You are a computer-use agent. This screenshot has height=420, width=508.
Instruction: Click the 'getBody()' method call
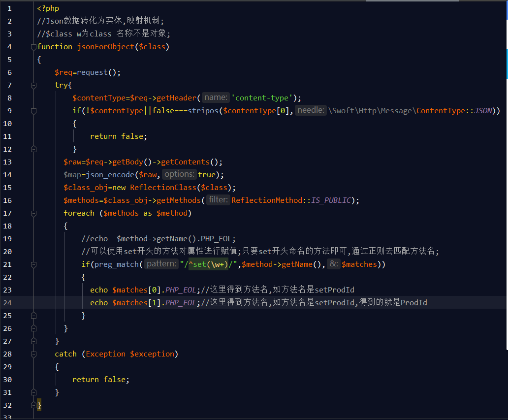132,162
